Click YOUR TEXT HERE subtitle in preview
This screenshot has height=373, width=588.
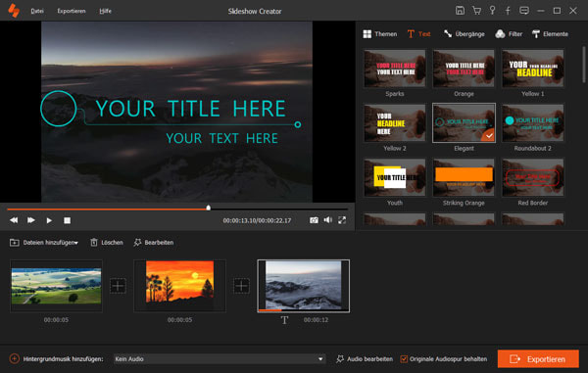(221, 138)
